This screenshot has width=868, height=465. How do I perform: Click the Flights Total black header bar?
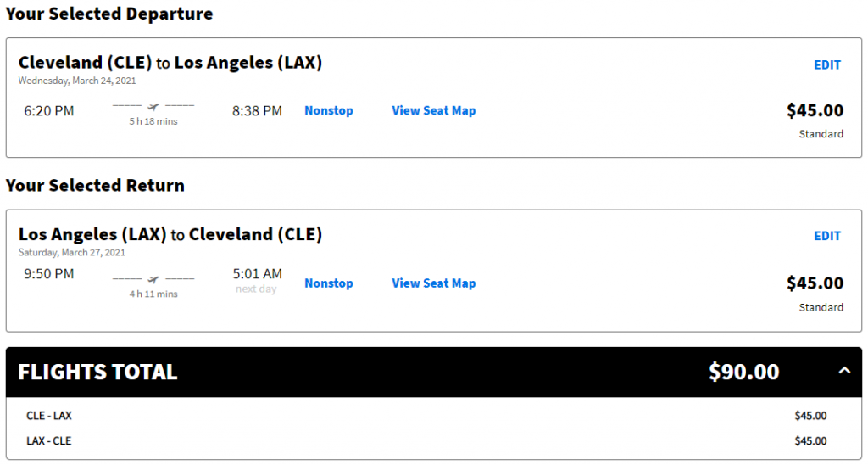tap(434, 372)
